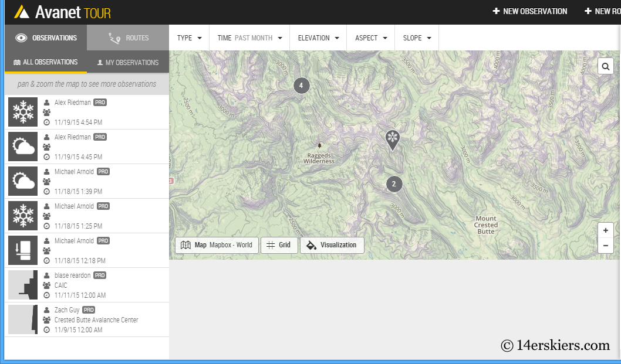Click the snowflake observation pin on map
Viewport: 621px width, 364px height.
[x=393, y=140]
